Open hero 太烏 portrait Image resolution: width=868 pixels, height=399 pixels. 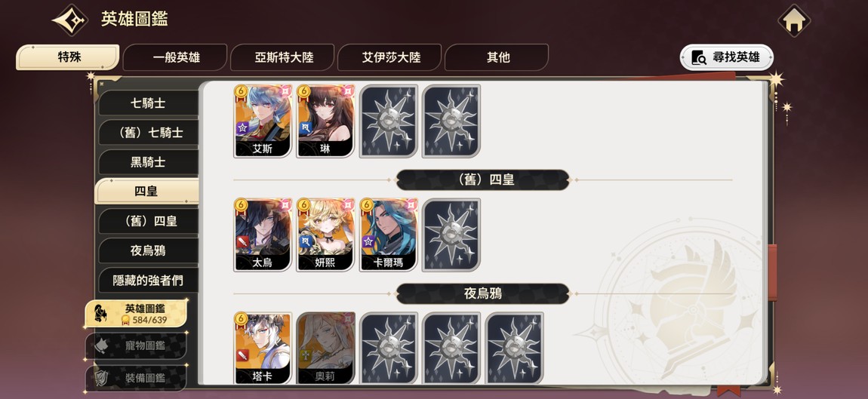pyautogui.click(x=263, y=235)
